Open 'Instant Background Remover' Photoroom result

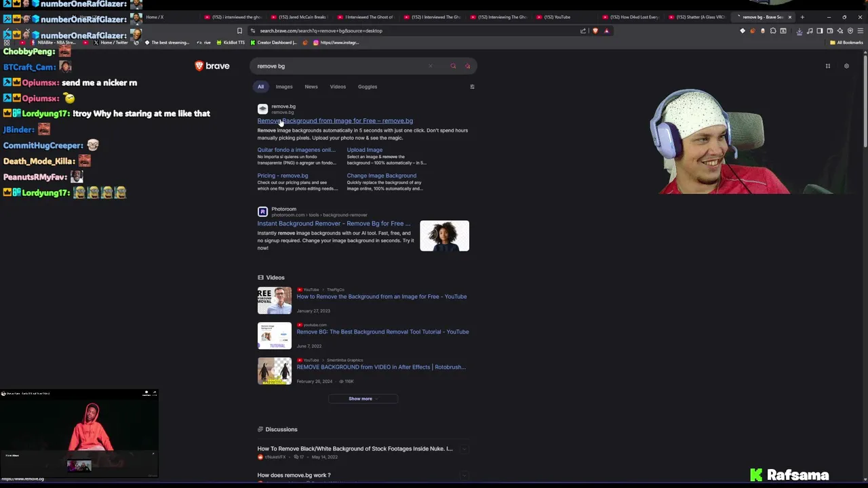334,224
